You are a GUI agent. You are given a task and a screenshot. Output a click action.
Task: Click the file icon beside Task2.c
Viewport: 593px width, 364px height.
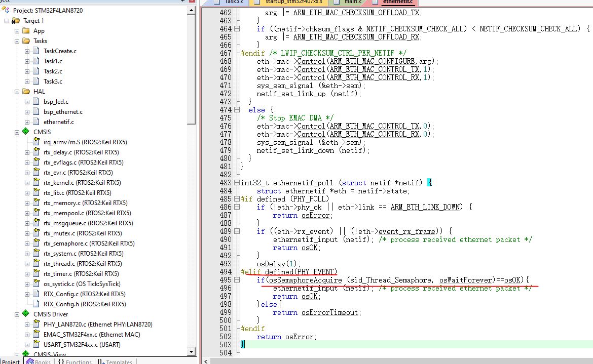pyautogui.click(x=36, y=71)
